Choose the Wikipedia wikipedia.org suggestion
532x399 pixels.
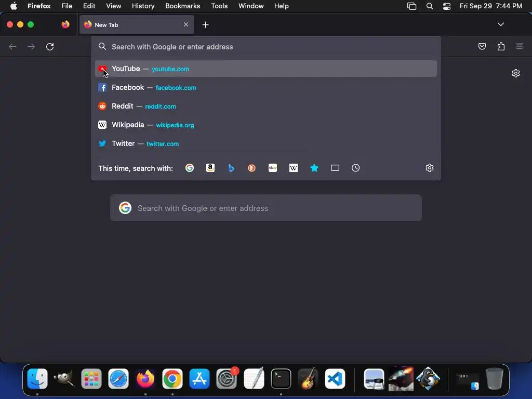pyautogui.click(x=266, y=125)
